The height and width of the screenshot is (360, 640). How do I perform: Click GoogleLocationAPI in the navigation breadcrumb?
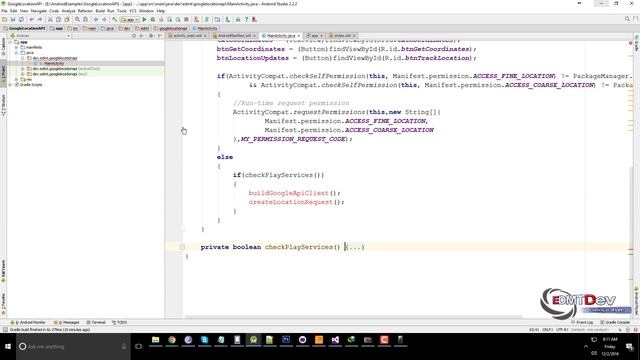click(24, 28)
